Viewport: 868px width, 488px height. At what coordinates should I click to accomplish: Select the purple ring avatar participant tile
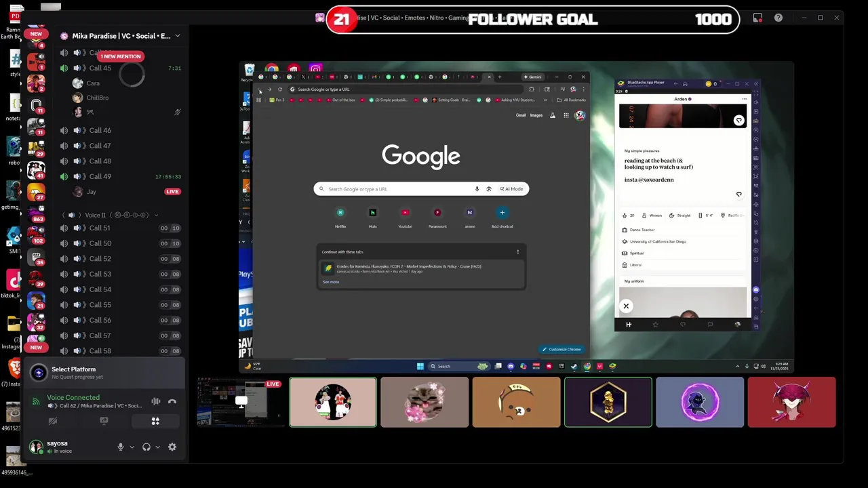pyautogui.click(x=700, y=403)
